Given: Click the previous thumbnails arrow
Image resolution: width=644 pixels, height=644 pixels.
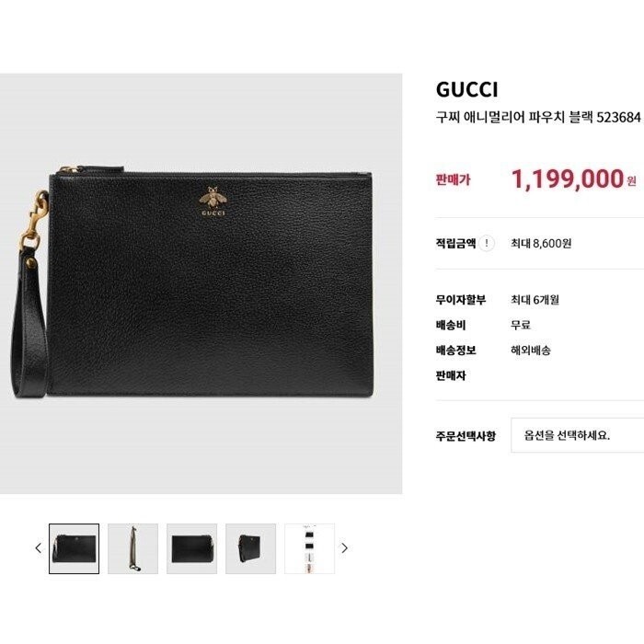Looking at the screenshot, I should pos(39,548).
